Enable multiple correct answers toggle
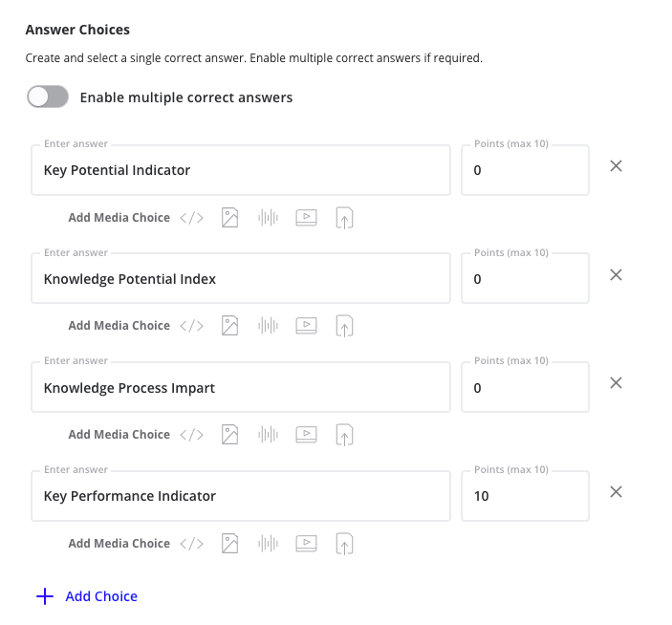672x625 pixels. tap(48, 97)
